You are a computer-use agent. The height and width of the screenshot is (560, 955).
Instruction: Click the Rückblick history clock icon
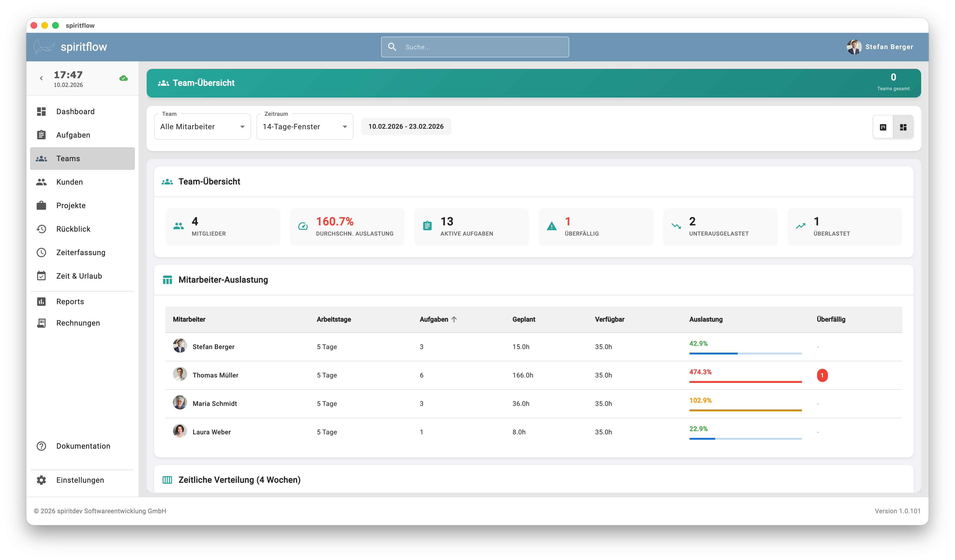point(41,229)
